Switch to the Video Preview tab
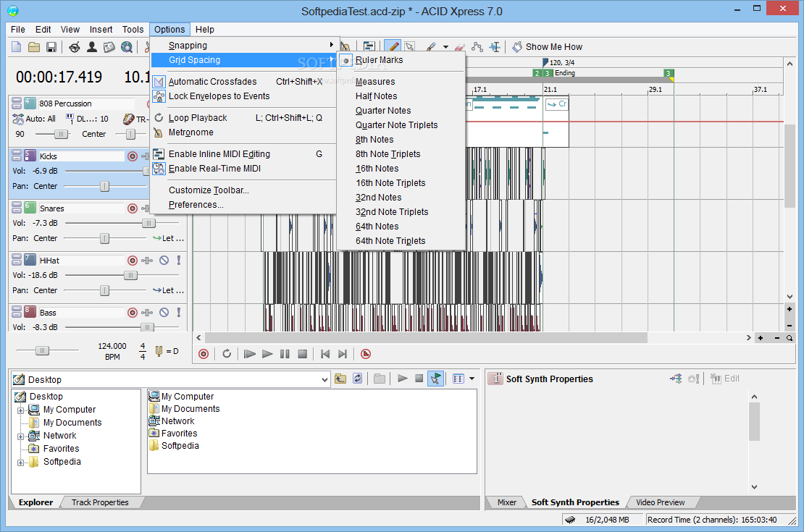The height and width of the screenshot is (532, 804). (x=660, y=502)
